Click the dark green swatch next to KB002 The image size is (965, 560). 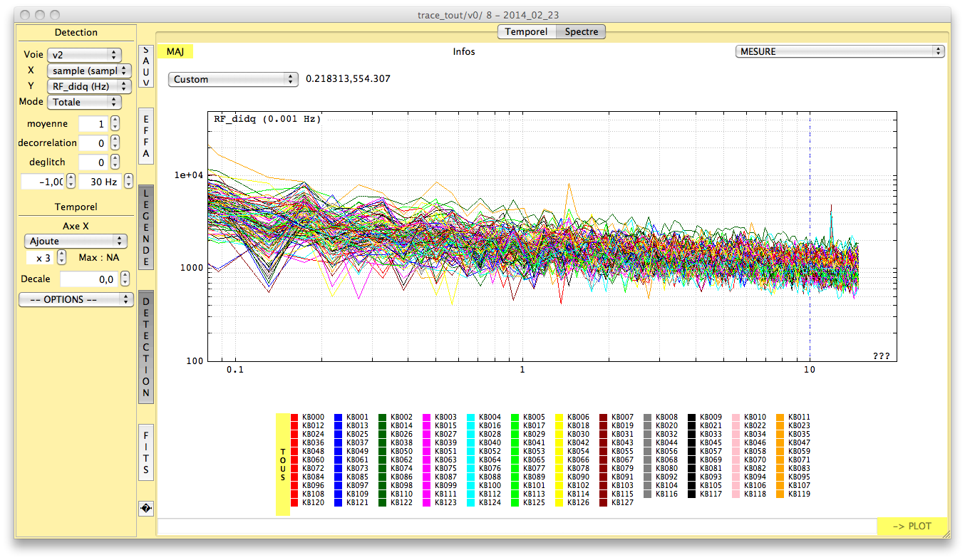coord(383,417)
